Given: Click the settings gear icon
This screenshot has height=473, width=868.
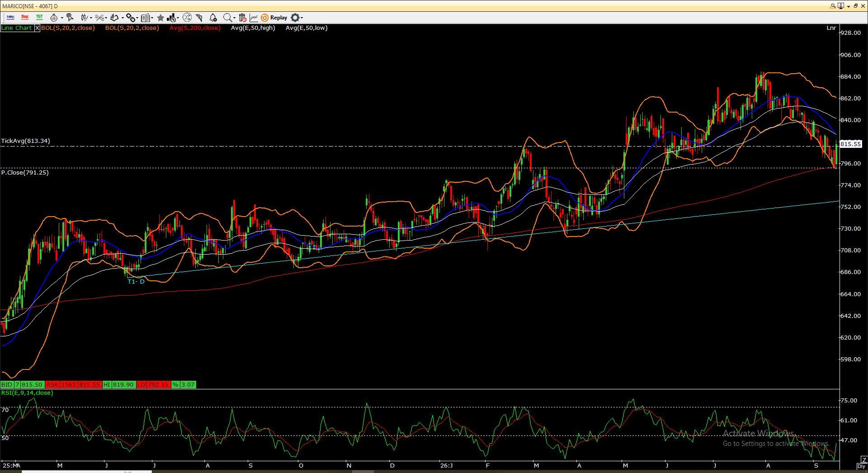Looking at the screenshot, I should pos(295,18).
